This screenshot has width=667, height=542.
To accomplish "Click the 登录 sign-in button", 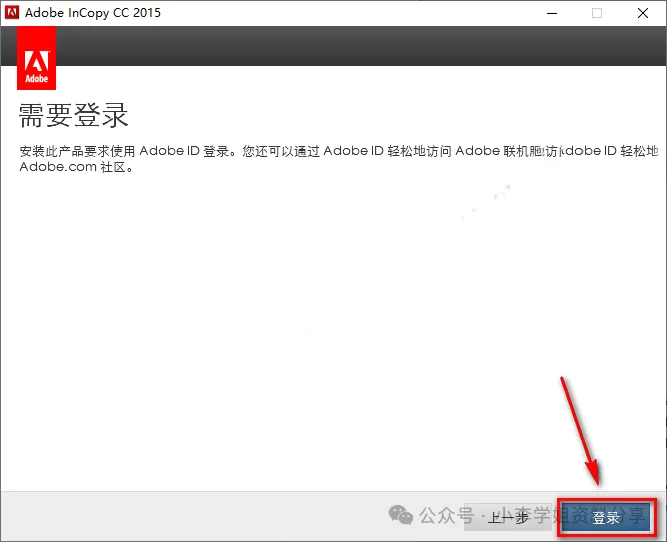I will click(606, 517).
